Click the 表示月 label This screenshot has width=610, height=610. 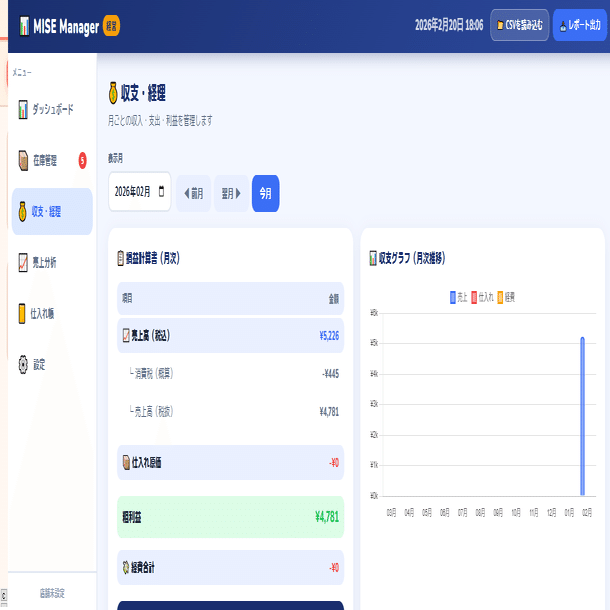pyautogui.click(x=115, y=158)
